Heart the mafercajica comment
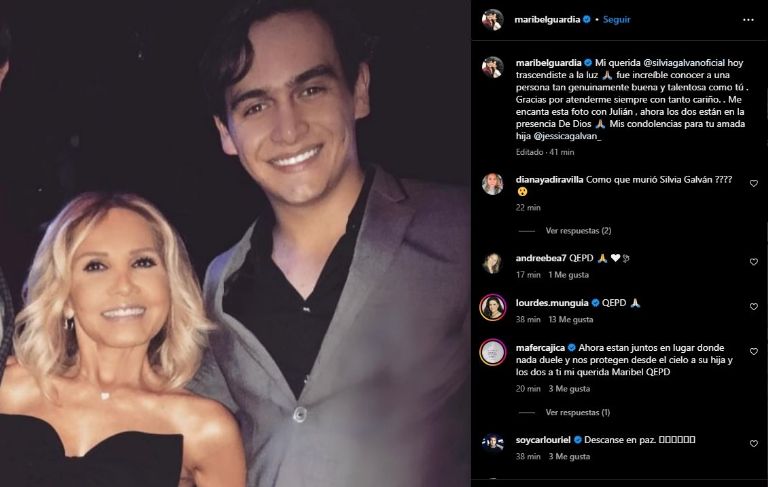The height and width of the screenshot is (487, 768). point(752,353)
